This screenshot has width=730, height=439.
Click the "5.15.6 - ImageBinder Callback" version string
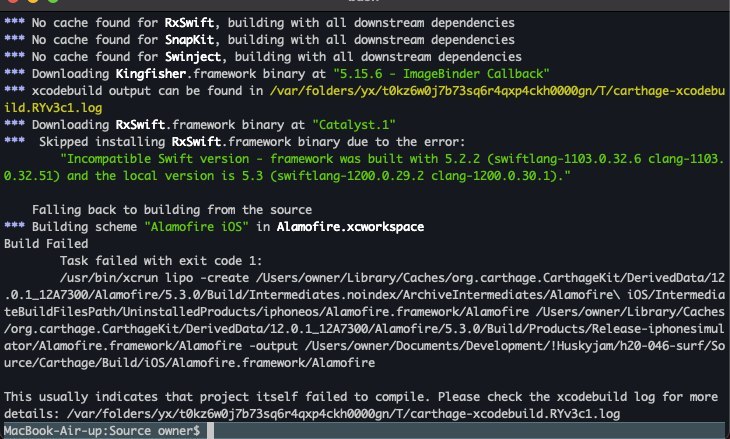441,74
